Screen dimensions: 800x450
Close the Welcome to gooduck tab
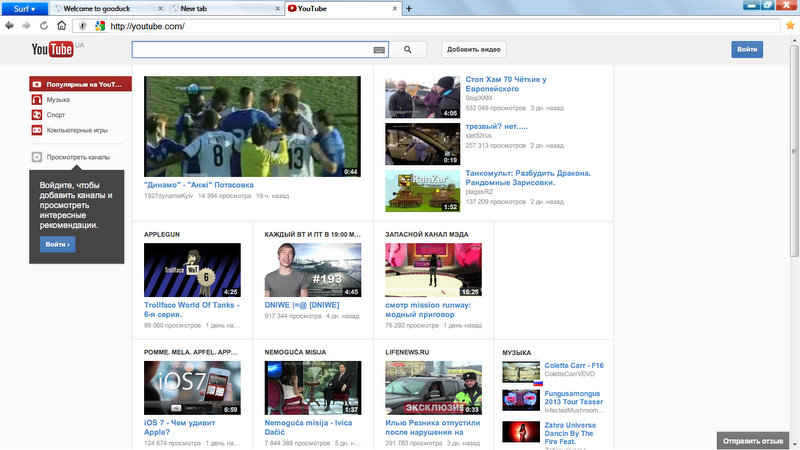click(x=160, y=9)
